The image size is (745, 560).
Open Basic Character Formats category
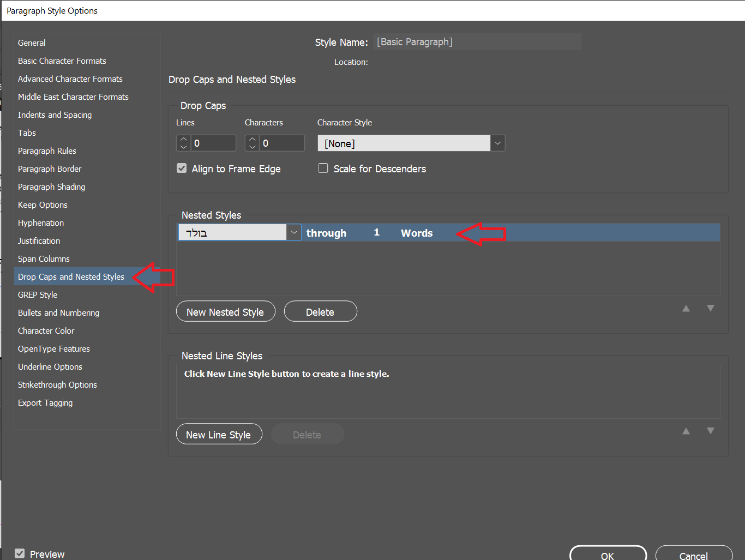62,61
